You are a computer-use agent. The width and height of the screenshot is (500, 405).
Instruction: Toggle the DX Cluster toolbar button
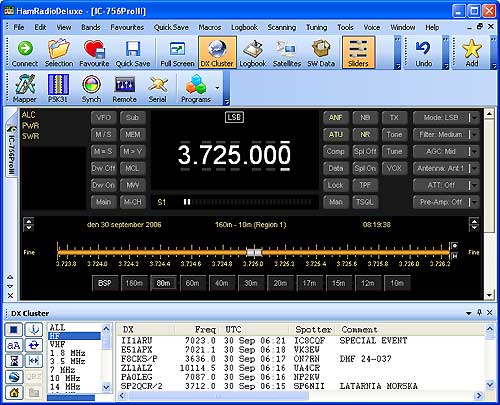[217, 53]
